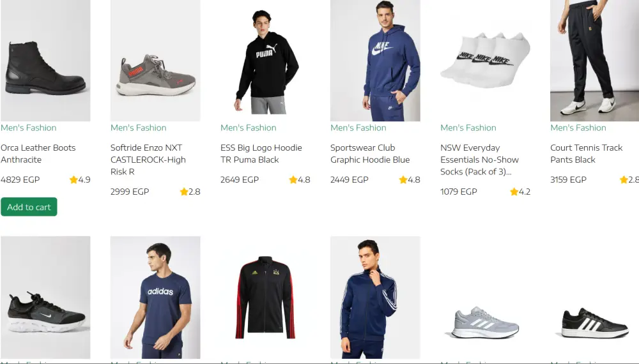Open the Orca Leather Boots Anthracite title

click(38, 154)
